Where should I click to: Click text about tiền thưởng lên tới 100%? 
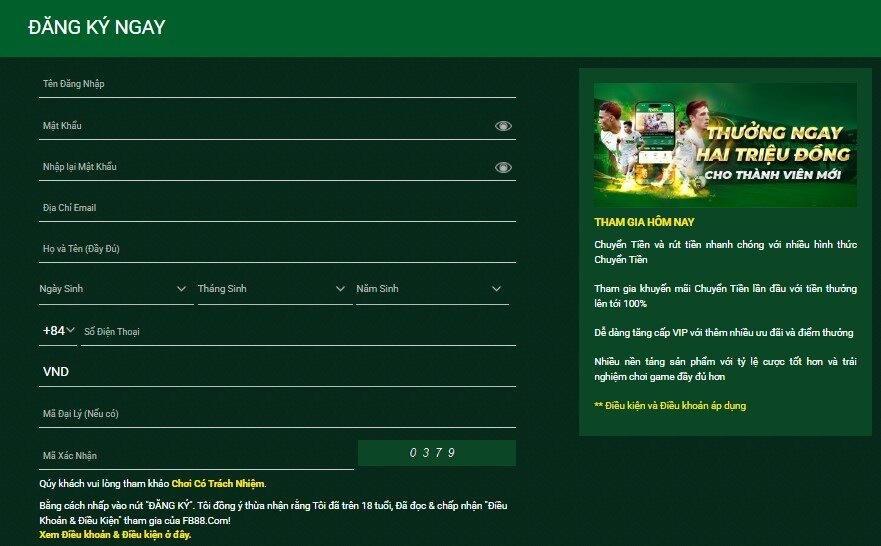(x=725, y=296)
